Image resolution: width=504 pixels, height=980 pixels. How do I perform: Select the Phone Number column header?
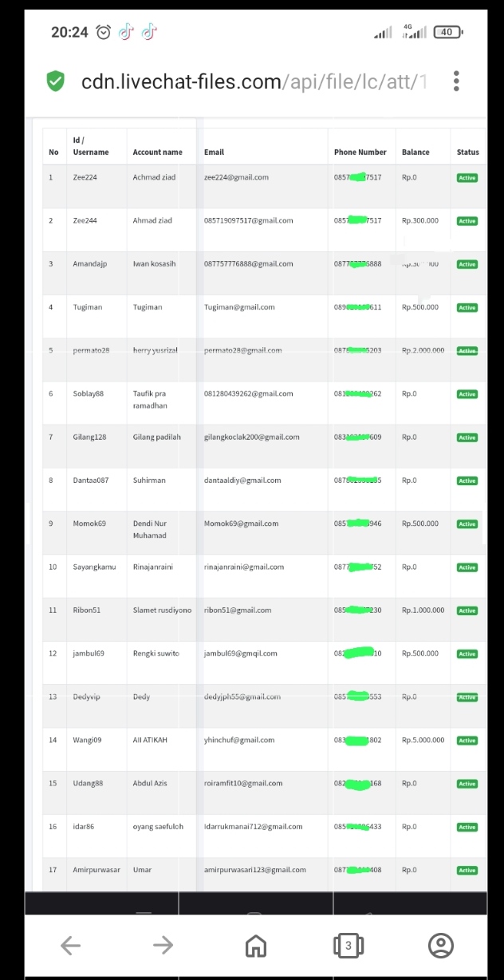pyautogui.click(x=360, y=152)
